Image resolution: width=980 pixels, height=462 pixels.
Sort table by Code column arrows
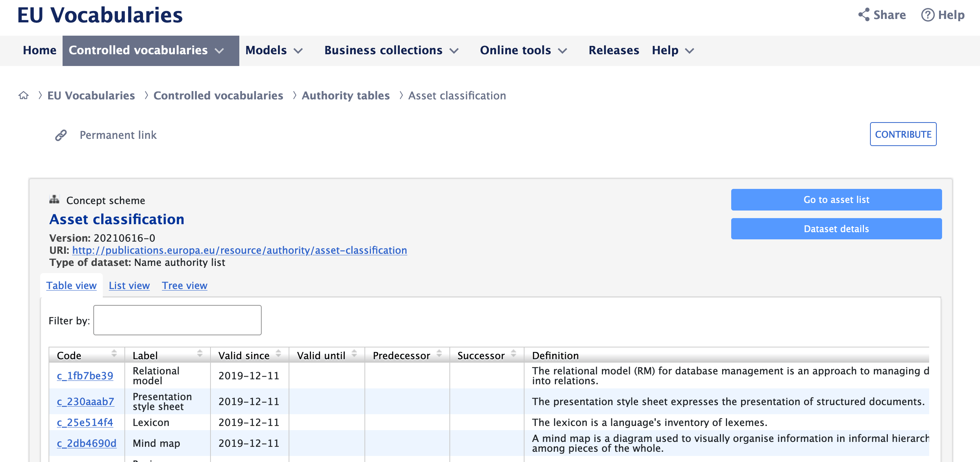coord(114,354)
